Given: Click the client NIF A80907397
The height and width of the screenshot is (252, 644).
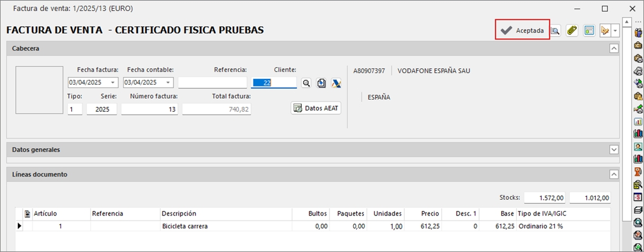Looking at the screenshot, I should coord(369,71).
